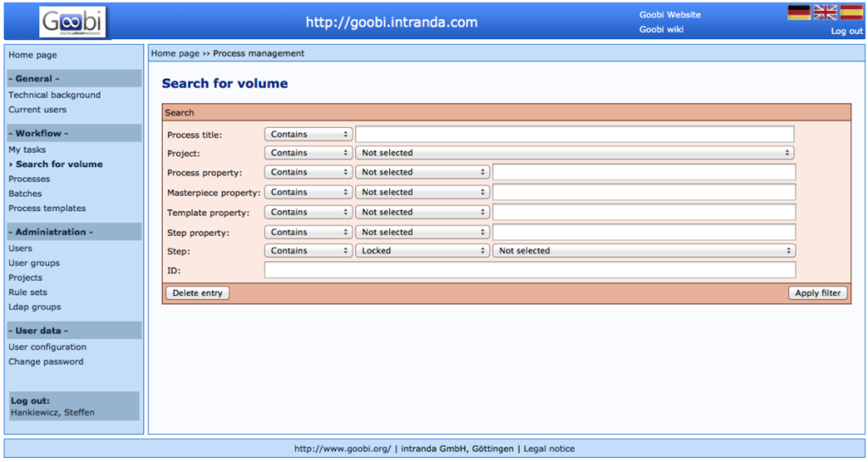The image size is (868, 462).
Task: Open Step property Not selected dropdown
Action: click(423, 231)
